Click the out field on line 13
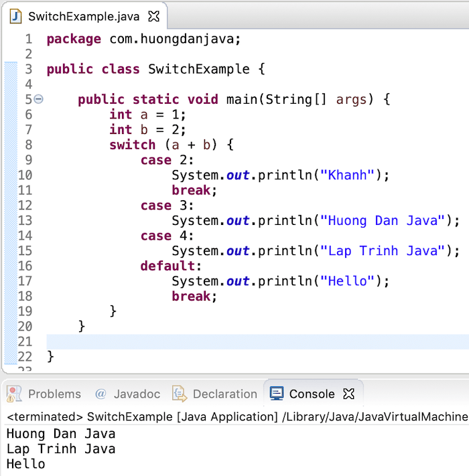Viewport: 469px width, 476px height. [238, 221]
